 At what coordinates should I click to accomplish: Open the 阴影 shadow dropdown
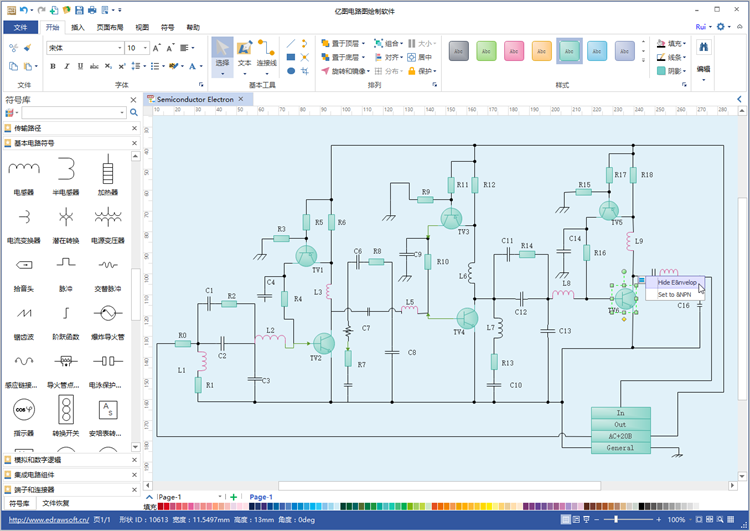pyautogui.click(x=672, y=71)
